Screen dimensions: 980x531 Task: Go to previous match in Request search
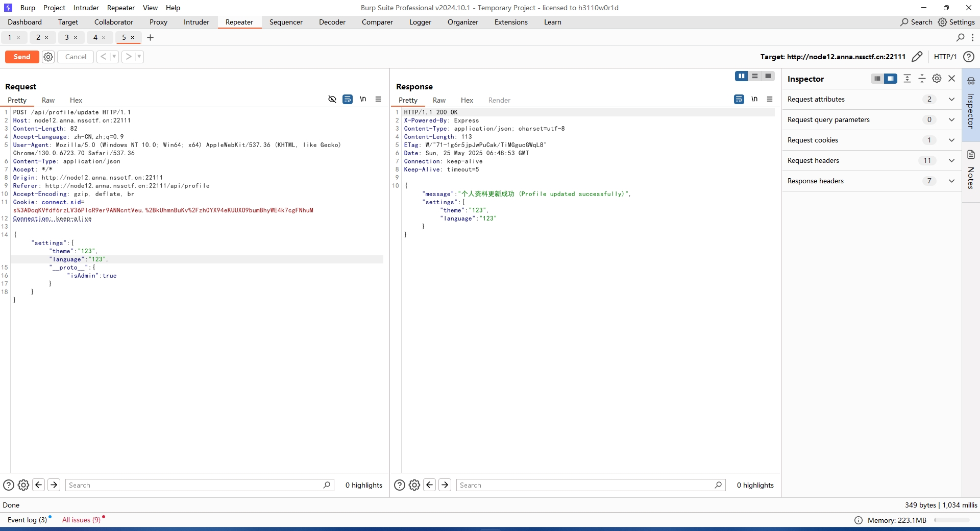(38, 485)
